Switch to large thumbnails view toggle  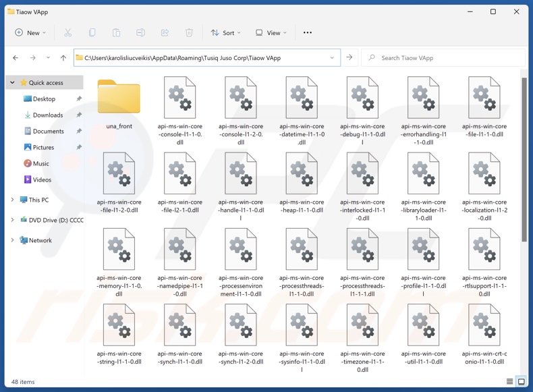click(x=522, y=382)
